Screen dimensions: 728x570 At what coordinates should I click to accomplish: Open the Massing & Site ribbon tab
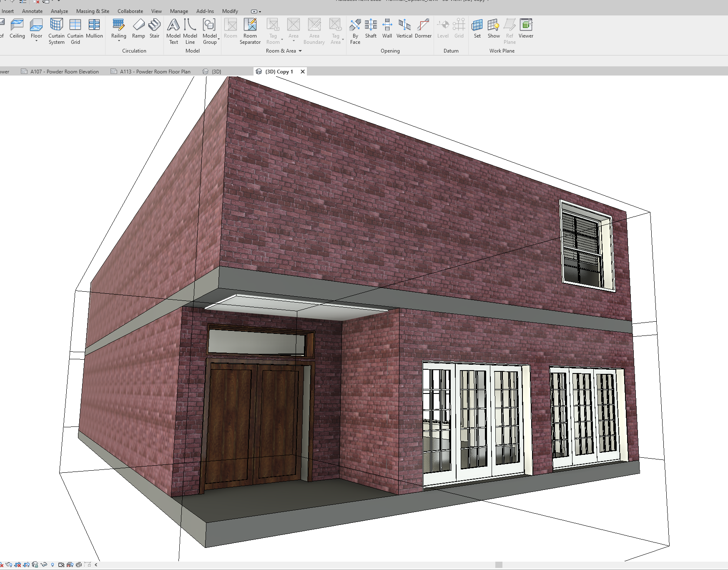pos(93,11)
